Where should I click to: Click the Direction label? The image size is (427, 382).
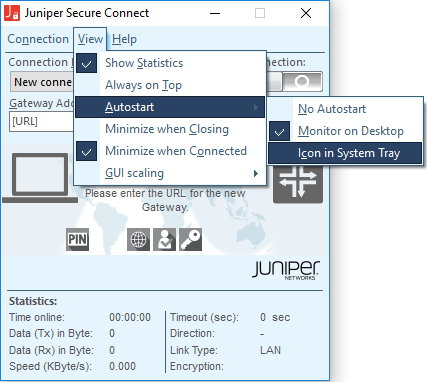(192, 333)
